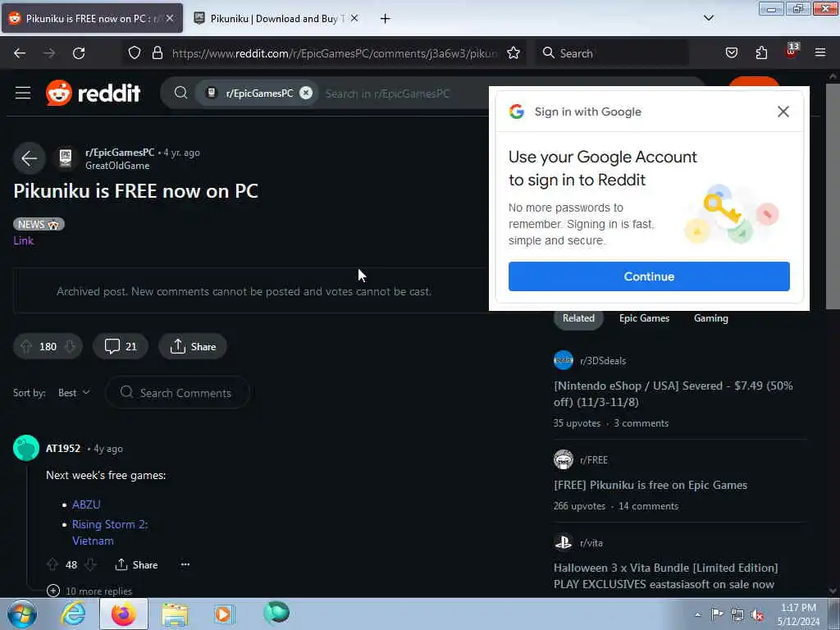Go to the Reddit home logo
Viewport: 840px width, 630px height.
(94, 93)
